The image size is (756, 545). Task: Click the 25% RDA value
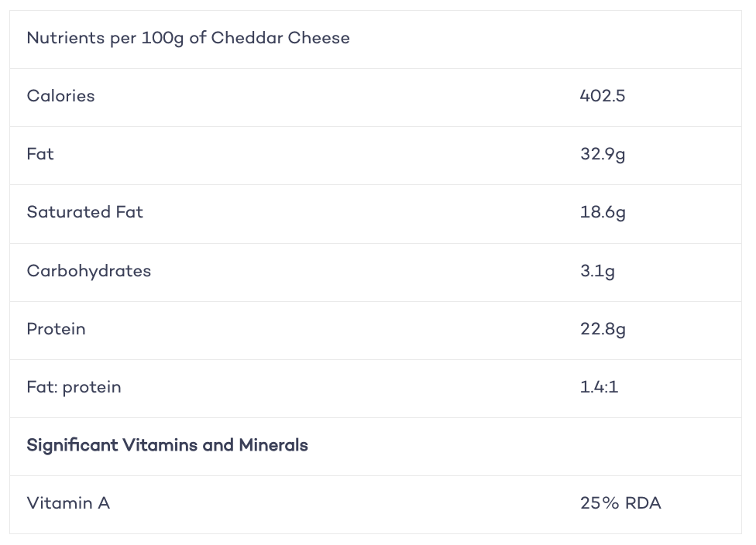click(x=620, y=503)
